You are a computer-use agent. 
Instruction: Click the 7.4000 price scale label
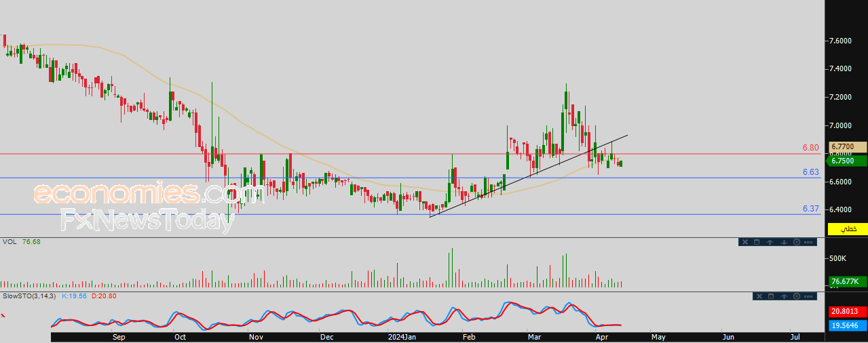840,69
